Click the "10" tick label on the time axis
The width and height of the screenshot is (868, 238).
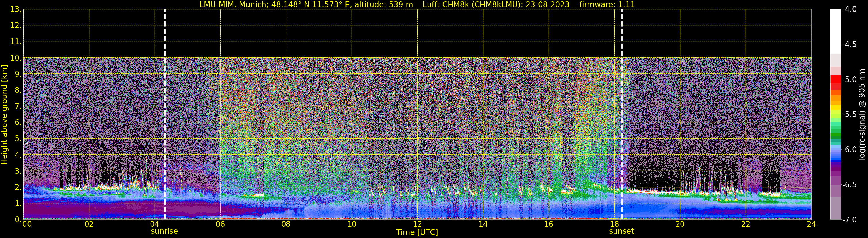click(x=352, y=224)
